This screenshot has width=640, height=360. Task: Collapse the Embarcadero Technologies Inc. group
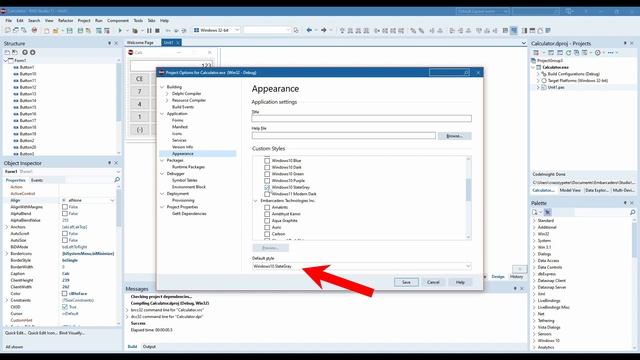[256, 201]
